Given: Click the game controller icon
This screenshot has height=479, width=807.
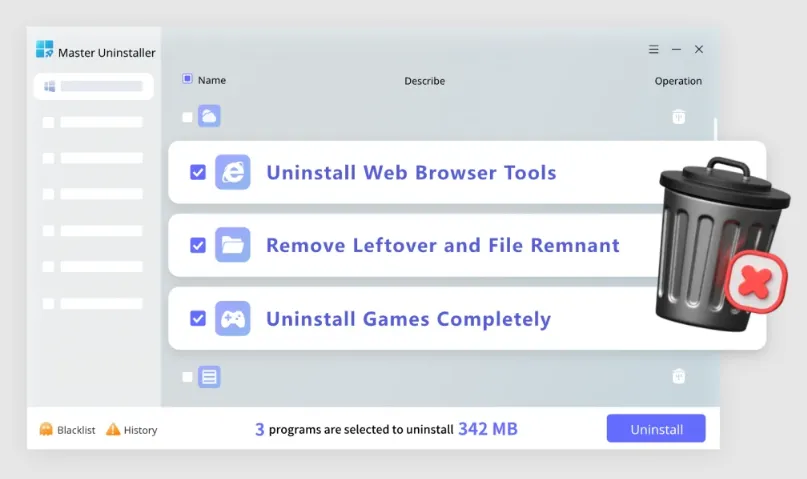Looking at the screenshot, I should 233,318.
